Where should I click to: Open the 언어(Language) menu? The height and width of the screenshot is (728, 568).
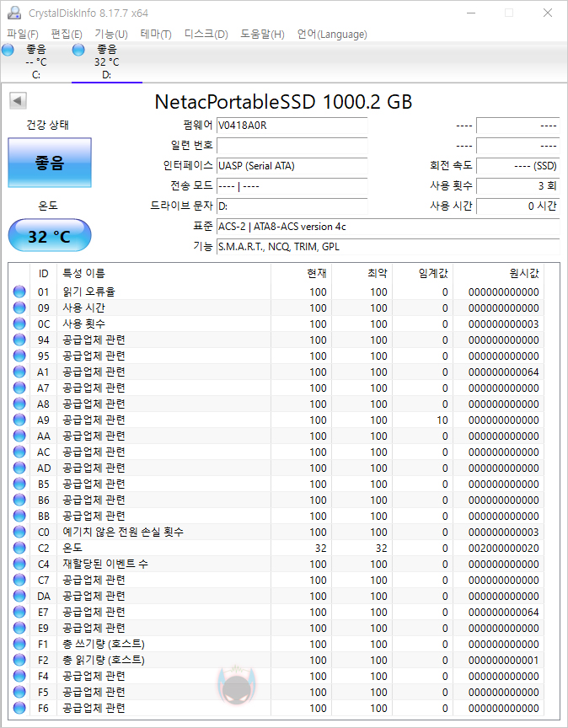332,34
